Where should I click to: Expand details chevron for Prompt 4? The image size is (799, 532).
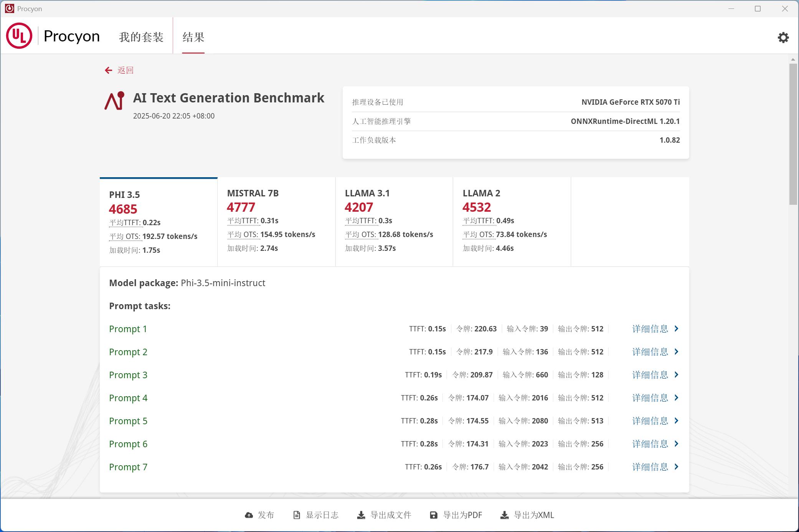[677, 398]
